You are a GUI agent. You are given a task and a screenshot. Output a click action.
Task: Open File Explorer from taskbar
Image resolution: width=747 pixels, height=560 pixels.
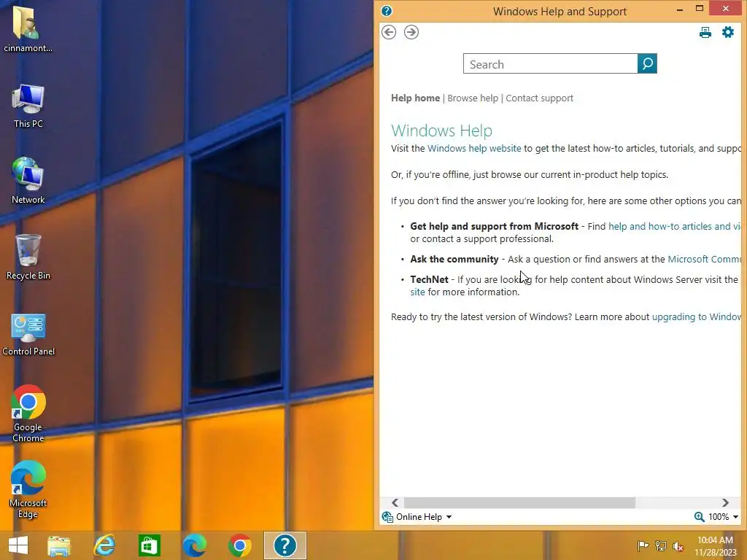59,545
